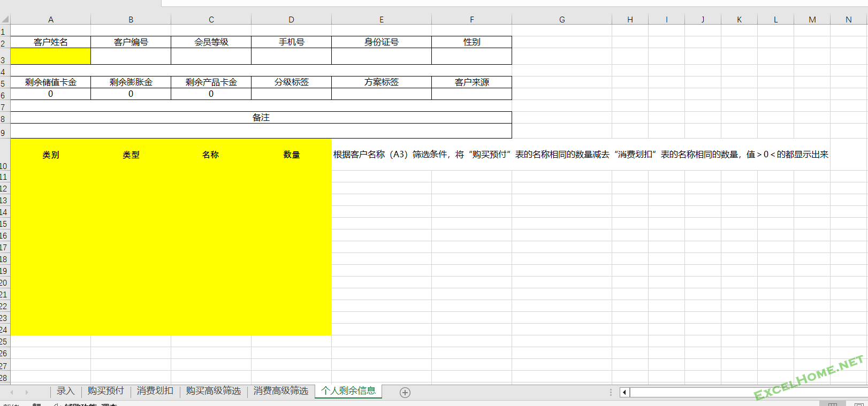Select row 10 header
The height and width of the screenshot is (406, 868).
pos(5,155)
